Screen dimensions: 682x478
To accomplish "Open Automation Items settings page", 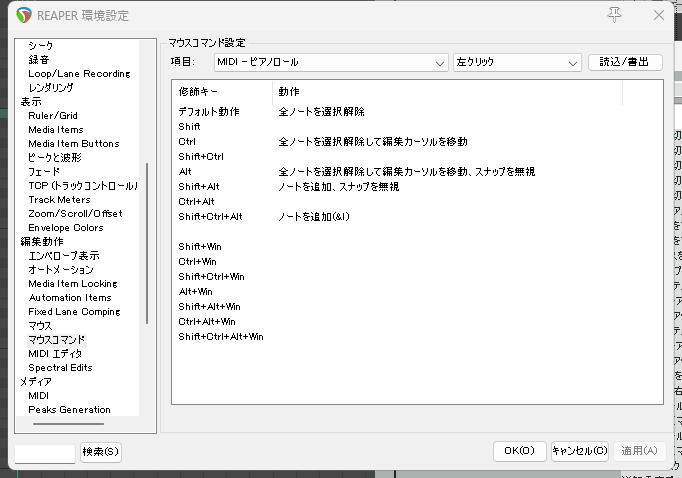I will (70, 297).
